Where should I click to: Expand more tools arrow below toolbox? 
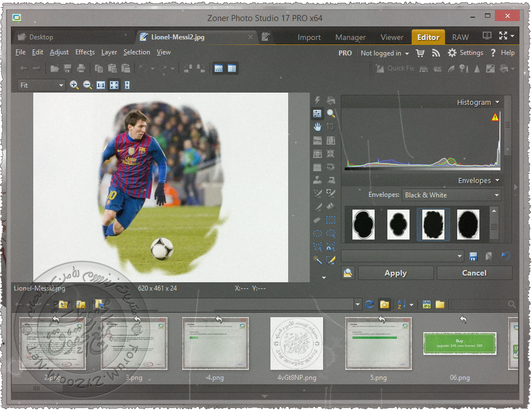point(324,278)
